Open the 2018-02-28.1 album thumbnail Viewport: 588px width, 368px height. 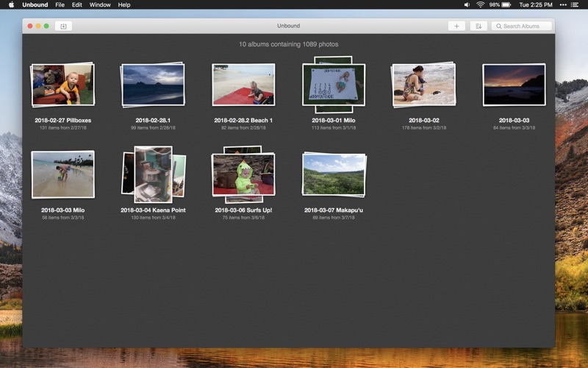click(153, 85)
